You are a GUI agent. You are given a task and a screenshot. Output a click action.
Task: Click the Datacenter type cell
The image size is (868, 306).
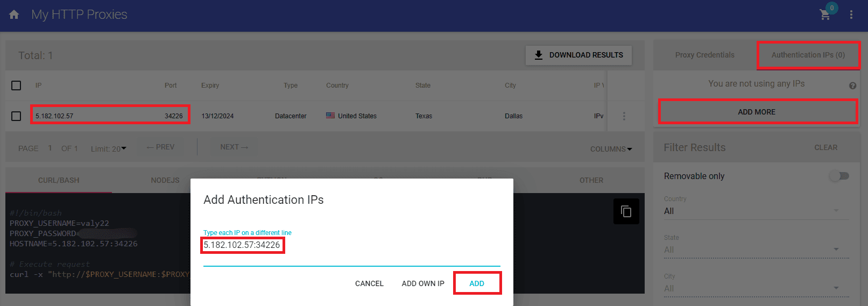click(x=291, y=116)
